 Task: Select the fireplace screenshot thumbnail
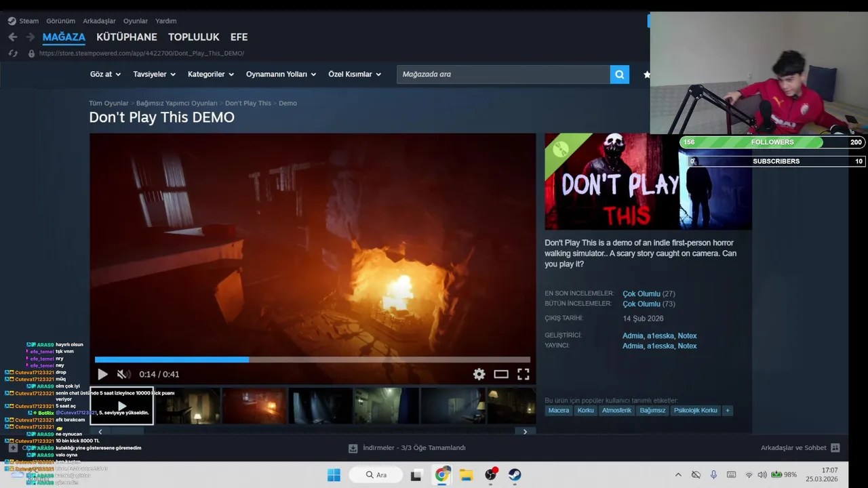[254, 406]
